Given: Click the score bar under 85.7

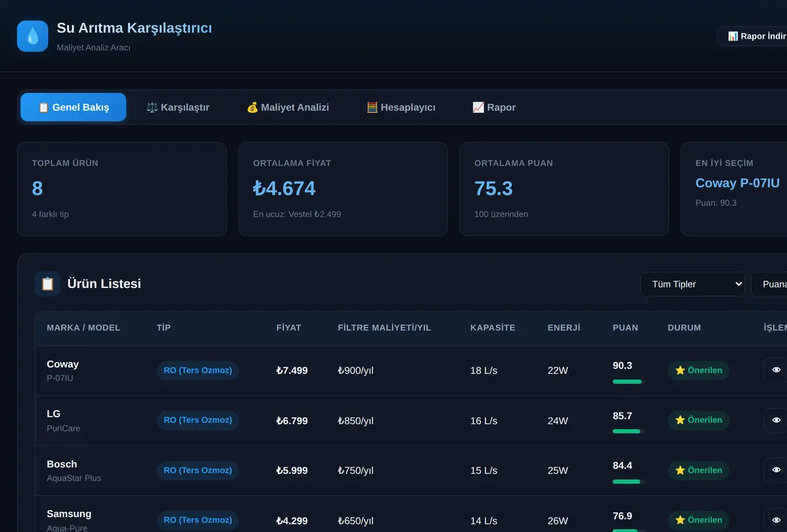Looking at the screenshot, I should coord(628,431).
